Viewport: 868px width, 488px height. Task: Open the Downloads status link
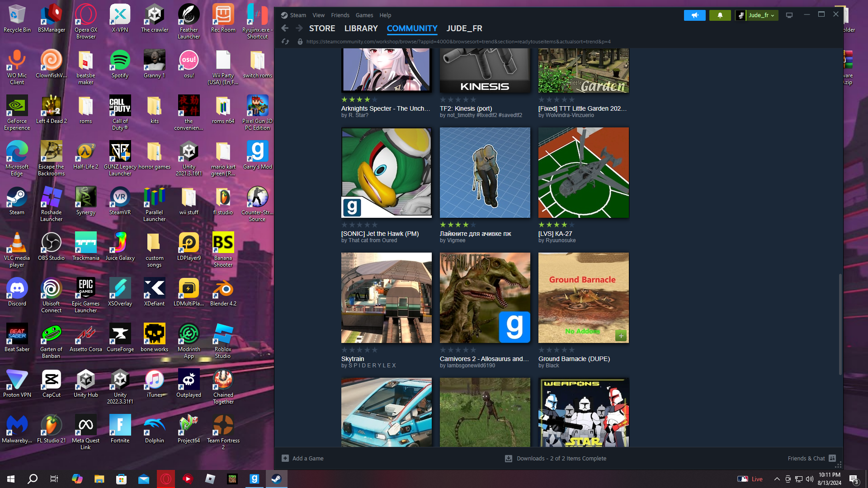click(561, 458)
